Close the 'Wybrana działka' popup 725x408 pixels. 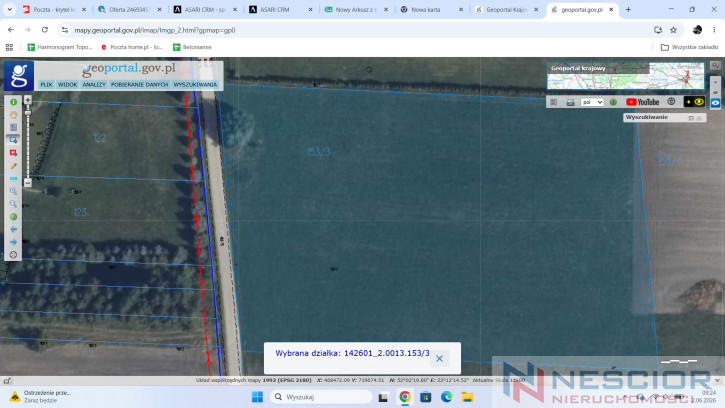coord(439,359)
